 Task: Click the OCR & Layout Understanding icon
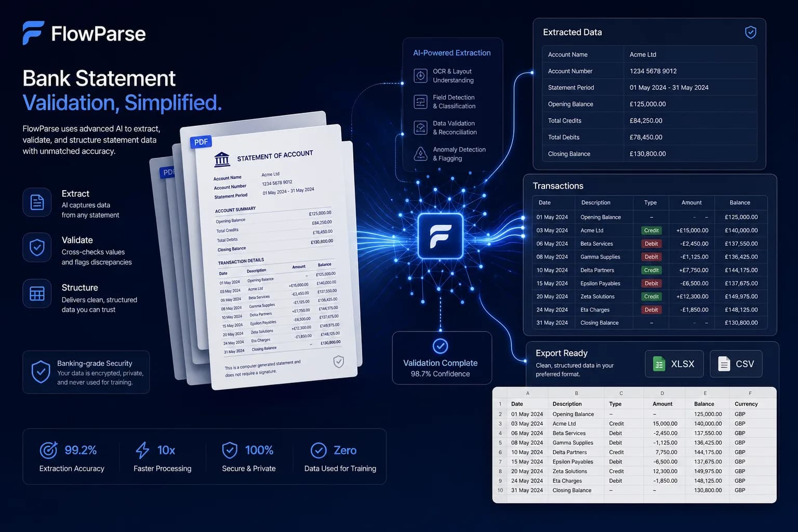[420, 76]
